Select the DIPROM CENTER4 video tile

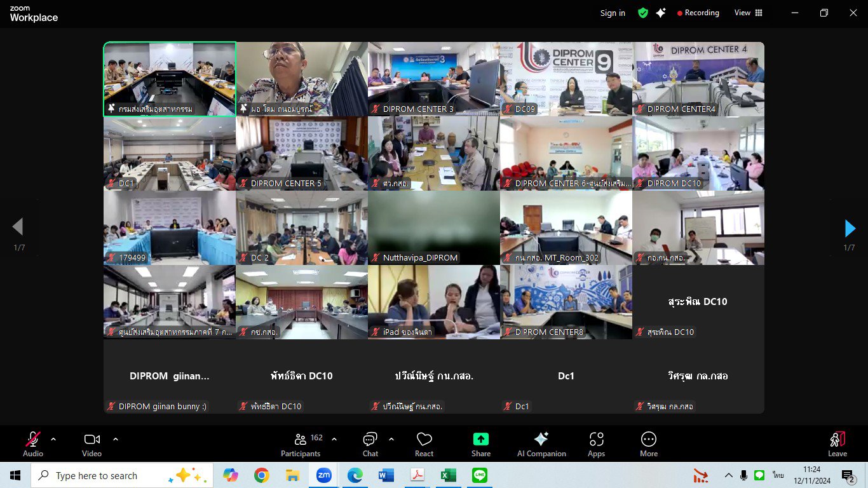(x=698, y=79)
